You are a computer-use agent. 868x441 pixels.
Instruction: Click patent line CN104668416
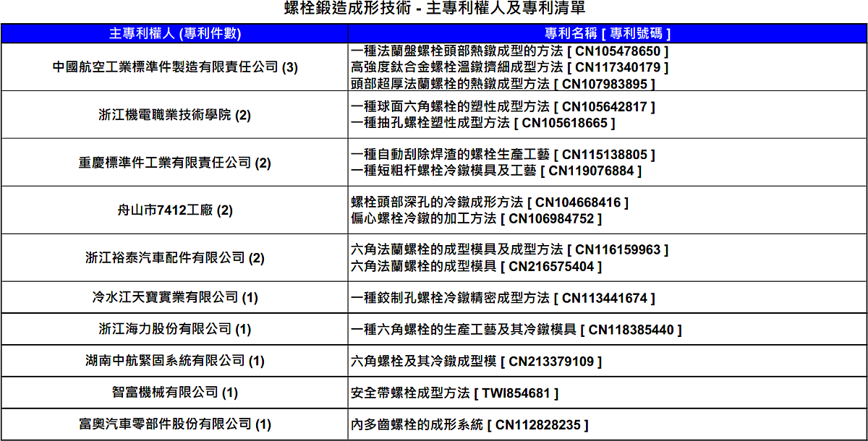click(490, 202)
